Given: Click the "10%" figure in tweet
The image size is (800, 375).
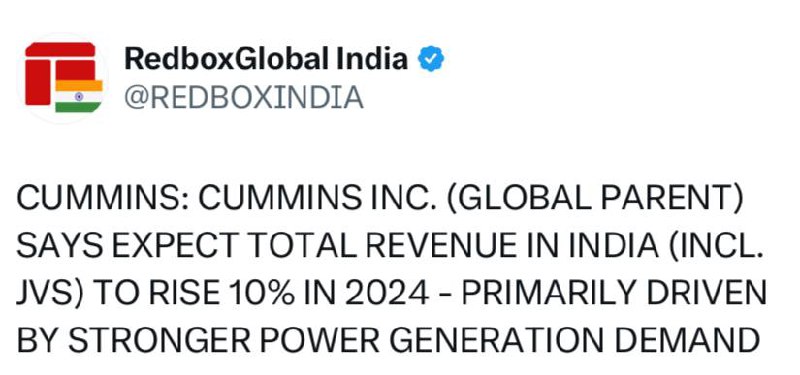Looking at the screenshot, I should click(261, 292).
